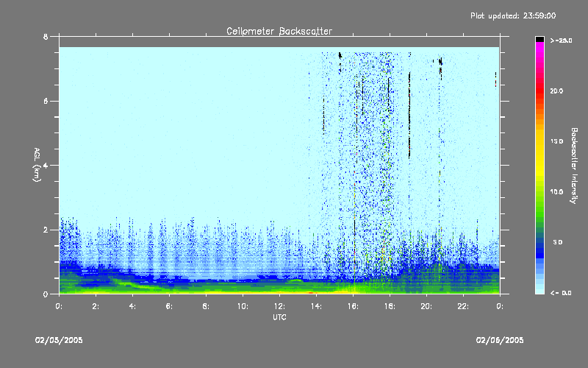Click the "6:" time axis tick label

(169, 306)
